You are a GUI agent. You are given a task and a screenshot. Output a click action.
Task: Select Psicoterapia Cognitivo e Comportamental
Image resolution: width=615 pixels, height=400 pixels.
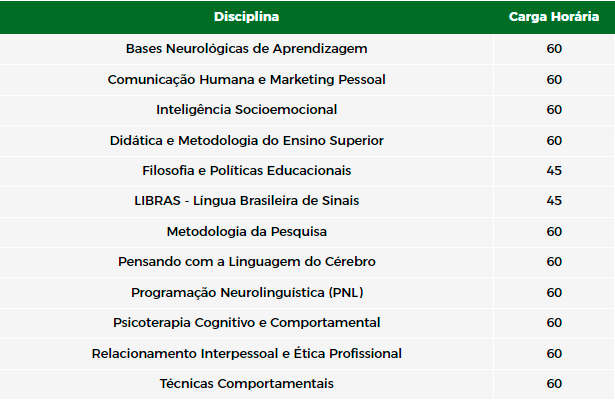click(246, 323)
